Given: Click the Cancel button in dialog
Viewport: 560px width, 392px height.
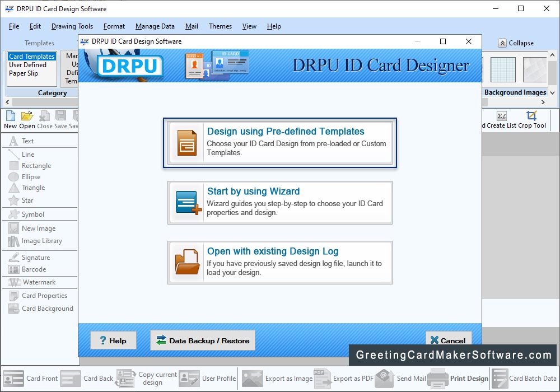Looking at the screenshot, I should (x=449, y=339).
